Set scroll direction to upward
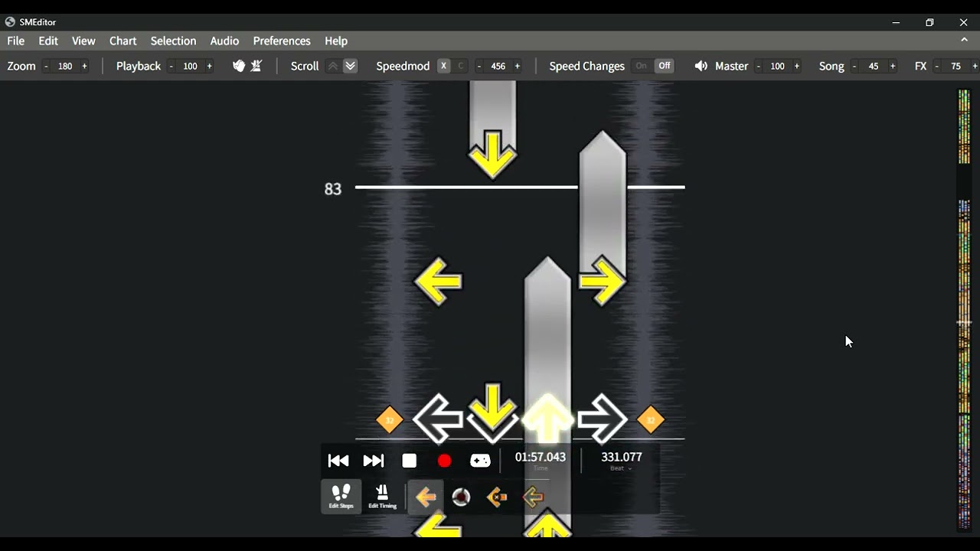This screenshot has height=551, width=980. [332, 66]
